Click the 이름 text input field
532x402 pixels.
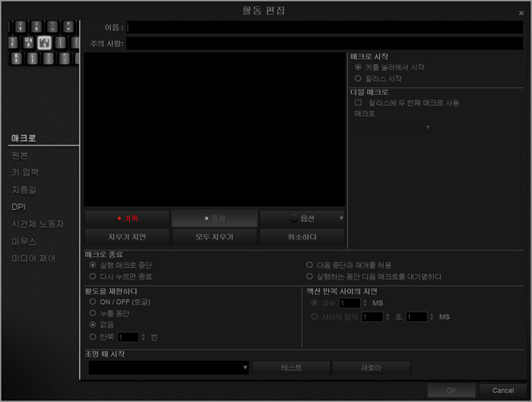(x=325, y=27)
